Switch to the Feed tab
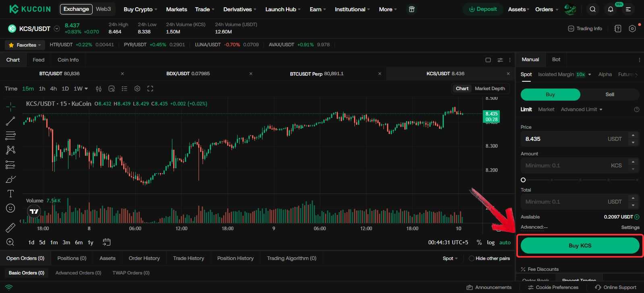Image resolution: width=644 pixels, height=293 pixels. click(x=39, y=60)
